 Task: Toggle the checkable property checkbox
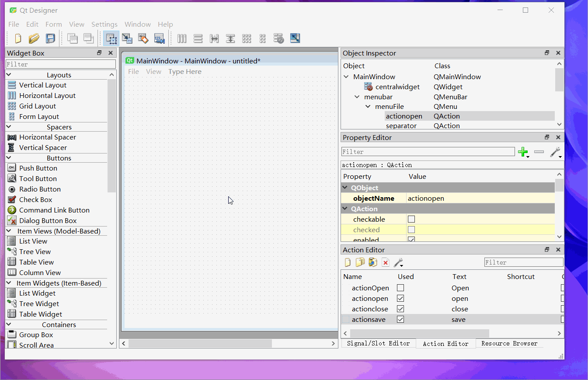point(411,219)
